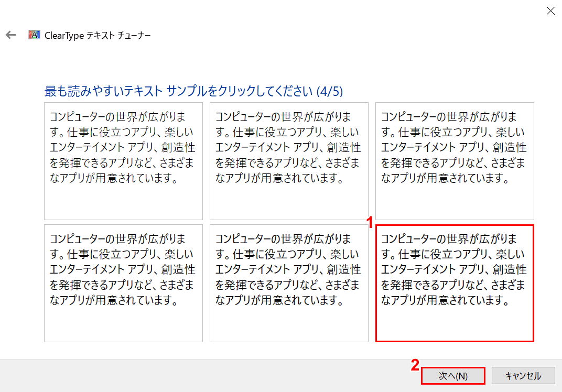Click the heading 最も読みやすいテキスト サンプルをクリックしてください (4/5)
This screenshot has width=562, height=392.
(193, 91)
